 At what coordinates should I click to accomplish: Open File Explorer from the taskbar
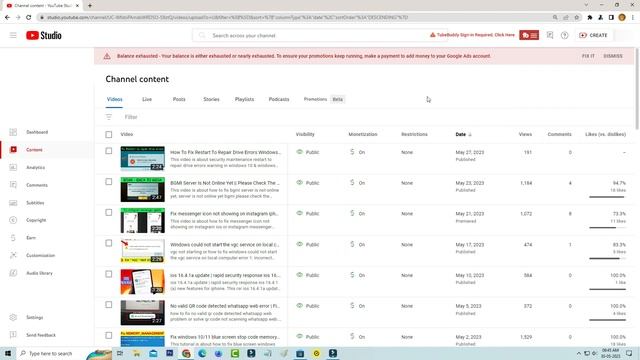pos(137,353)
